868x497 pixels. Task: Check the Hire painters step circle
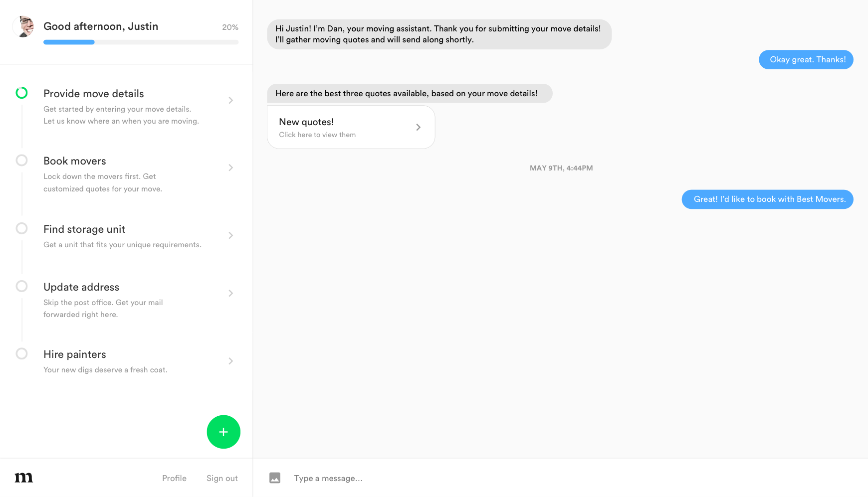click(x=21, y=354)
